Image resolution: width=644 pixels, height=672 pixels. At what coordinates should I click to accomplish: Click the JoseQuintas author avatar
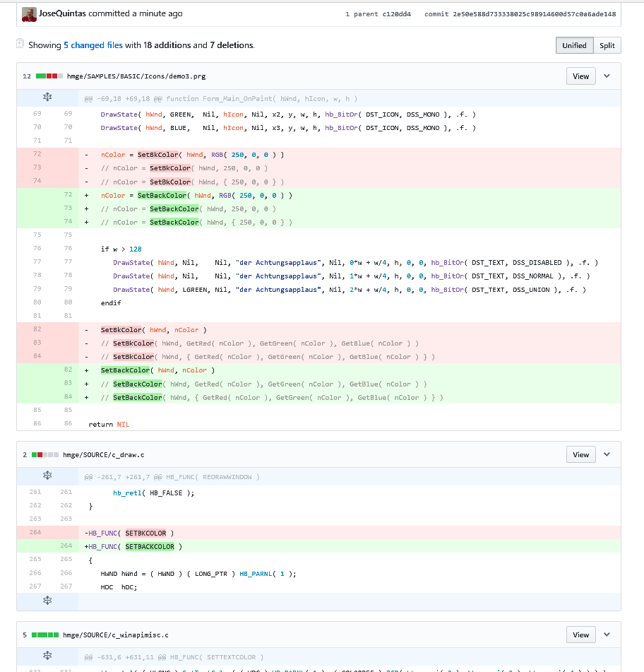(29, 14)
